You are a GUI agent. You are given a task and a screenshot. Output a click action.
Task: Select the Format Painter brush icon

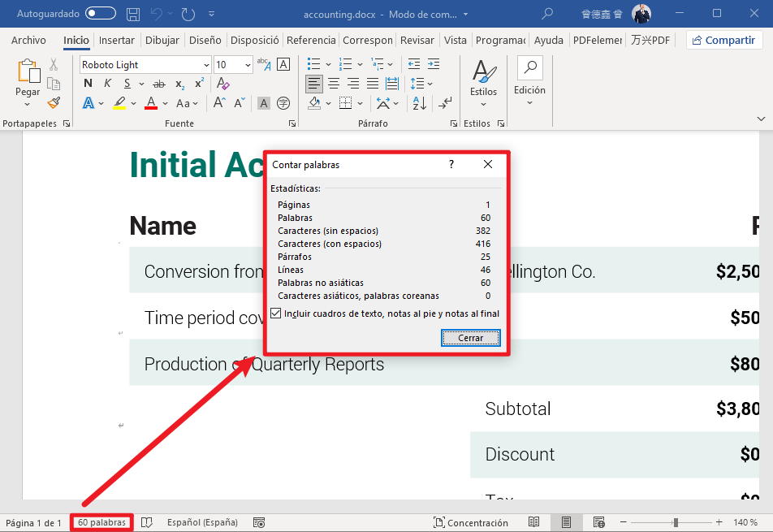click(54, 102)
